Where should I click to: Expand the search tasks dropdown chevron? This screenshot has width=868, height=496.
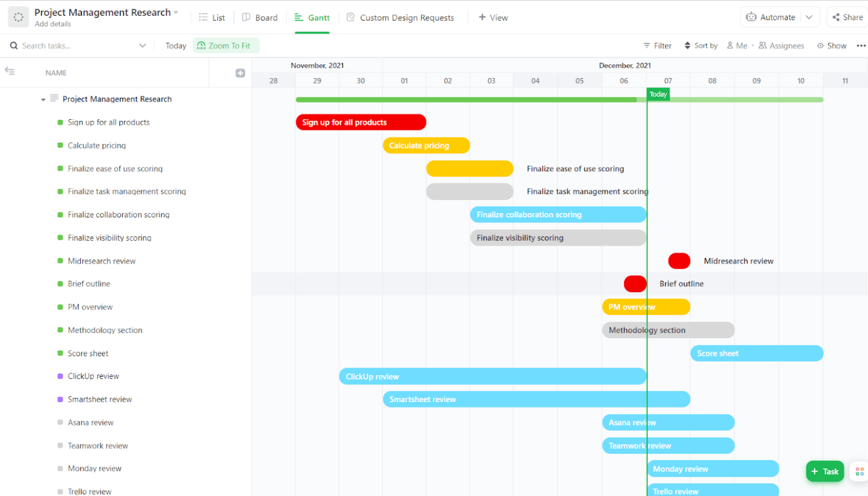(x=142, y=45)
